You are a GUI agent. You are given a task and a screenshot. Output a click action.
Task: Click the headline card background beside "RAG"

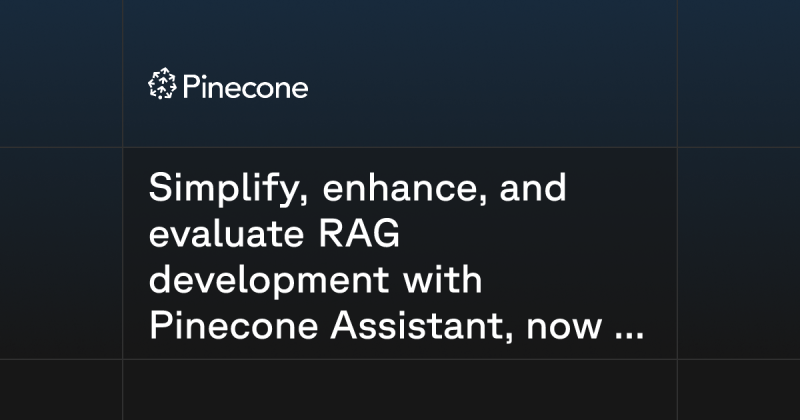click(x=536, y=234)
